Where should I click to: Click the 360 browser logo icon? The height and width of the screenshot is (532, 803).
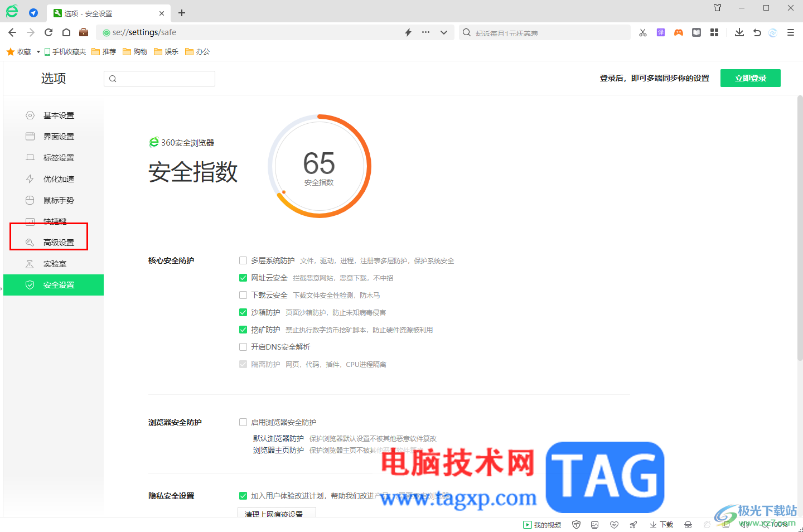12,11
